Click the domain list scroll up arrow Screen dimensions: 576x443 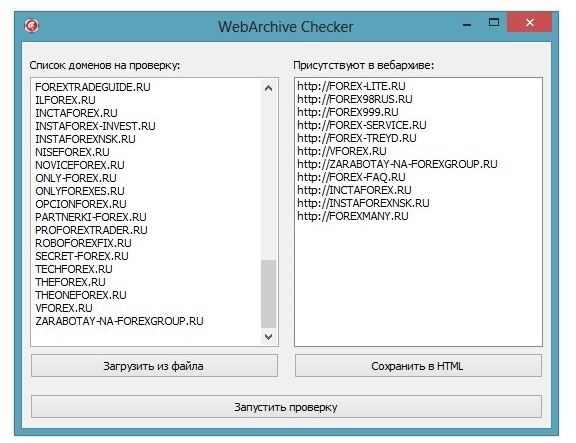point(269,88)
